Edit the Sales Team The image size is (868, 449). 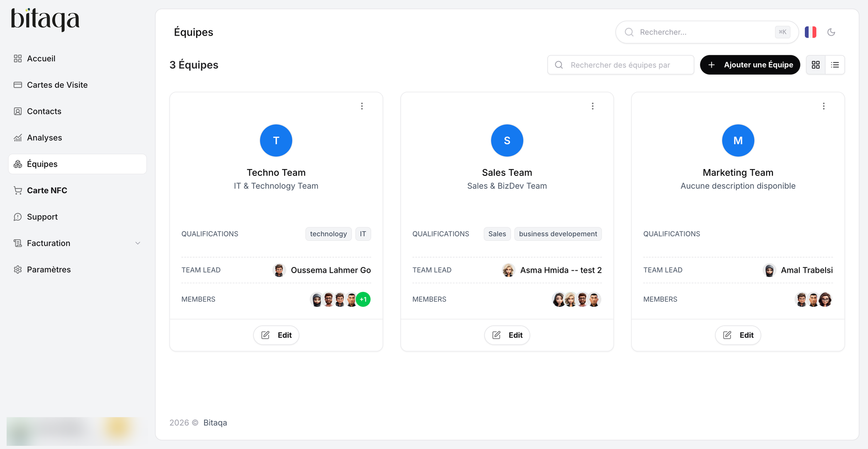507,335
